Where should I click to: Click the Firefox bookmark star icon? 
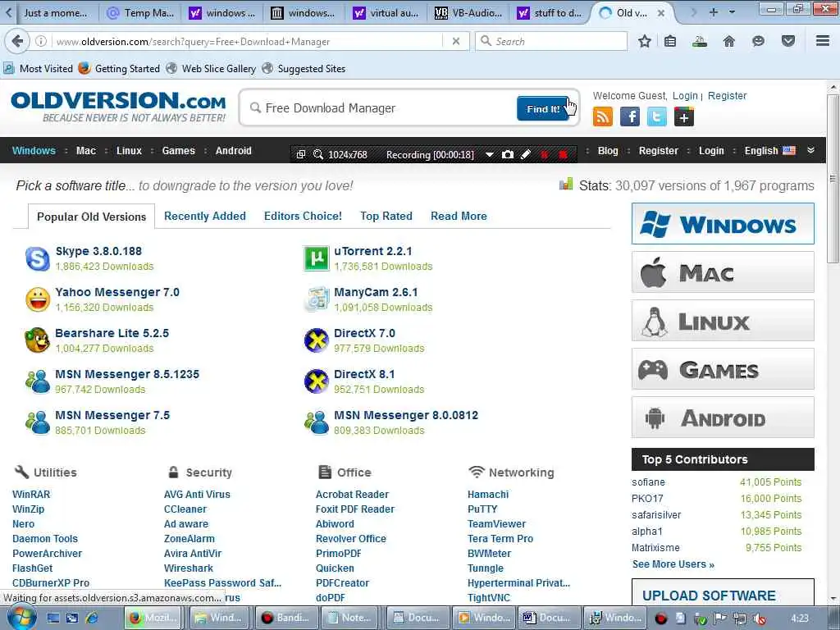click(645, 41)
